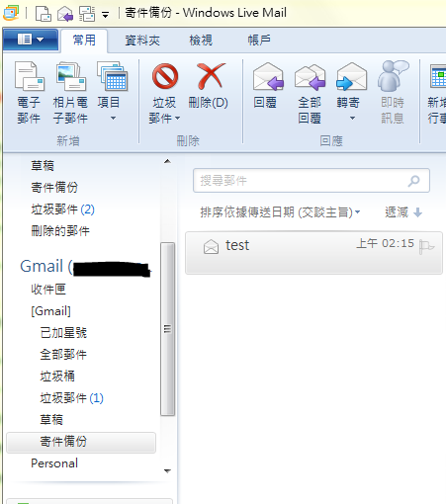Click folder pane scroll up arrow
This screenshot has width=446, height=504.
pos(167,161)
